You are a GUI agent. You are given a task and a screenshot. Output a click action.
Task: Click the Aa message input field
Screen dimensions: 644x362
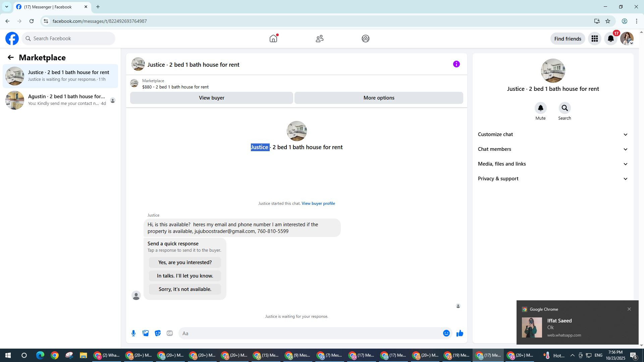309,333
